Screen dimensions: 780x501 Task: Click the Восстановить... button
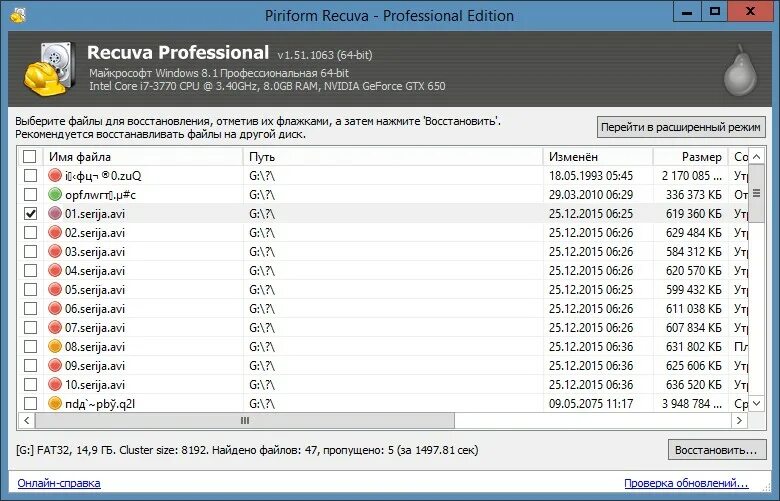click(x=716, y=450)
